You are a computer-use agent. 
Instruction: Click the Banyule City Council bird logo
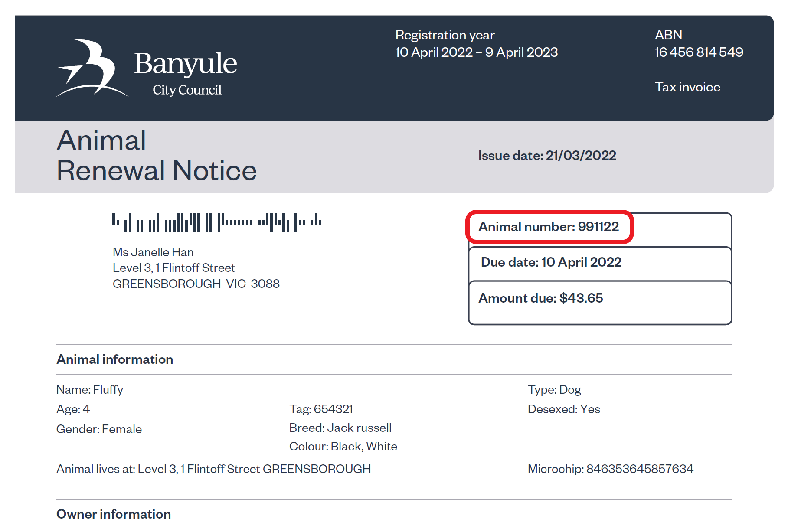(92, 68)
